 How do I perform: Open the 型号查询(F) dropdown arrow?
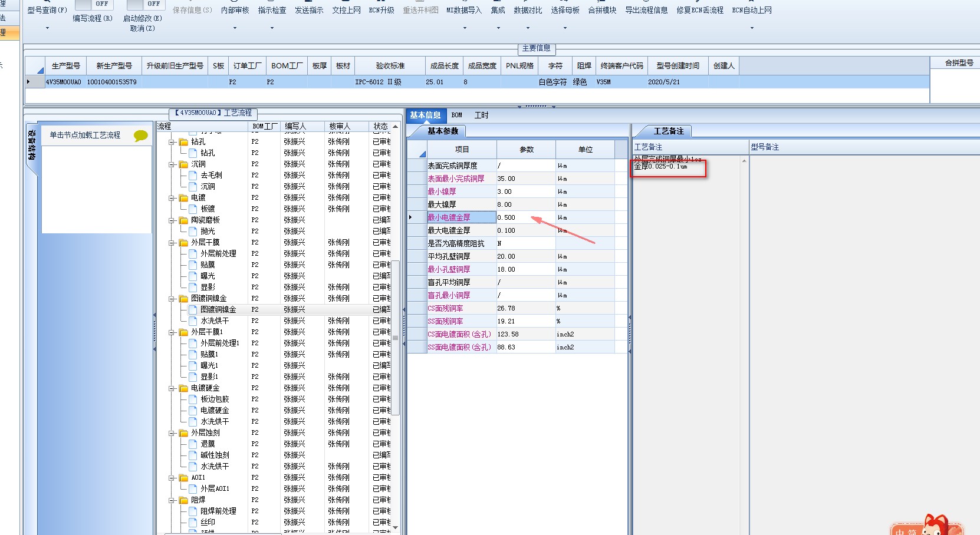pyautogui.click(x=47, y=28)
